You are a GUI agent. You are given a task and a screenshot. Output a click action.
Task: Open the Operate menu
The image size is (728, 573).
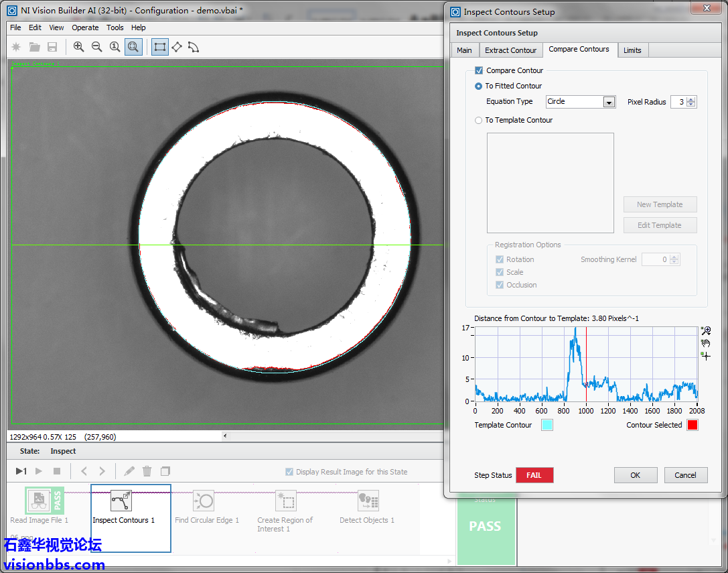pos(85,27)
